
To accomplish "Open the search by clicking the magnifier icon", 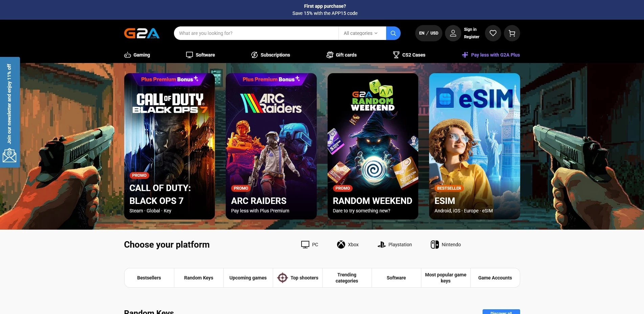I will [393, 33].
